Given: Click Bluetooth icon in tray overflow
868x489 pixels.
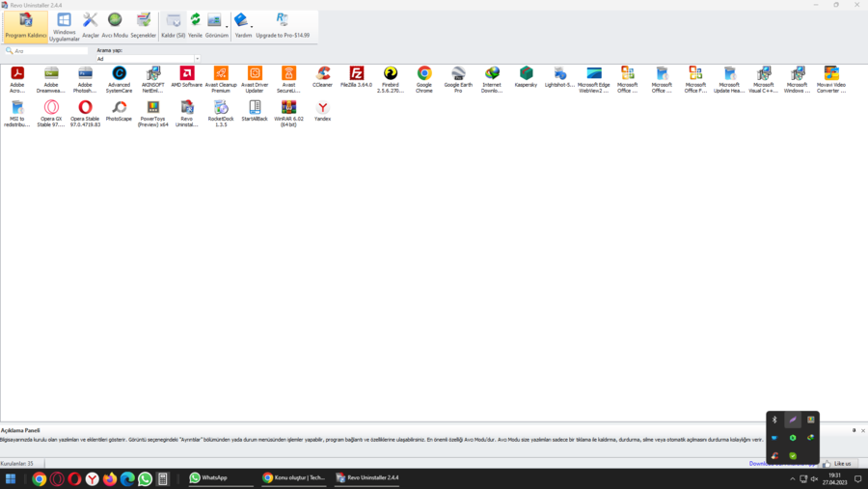Looking at the screenshot, I should pos(774,420).
